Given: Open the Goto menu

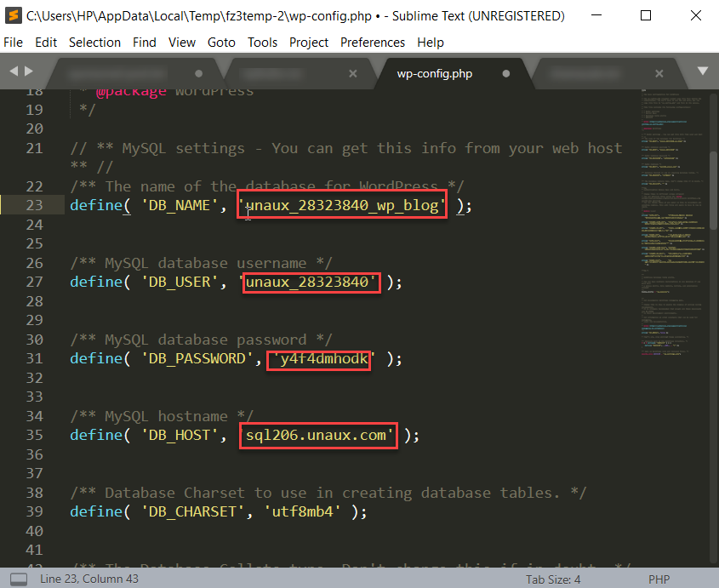Looking at the screenshot, I should point(221,43).
